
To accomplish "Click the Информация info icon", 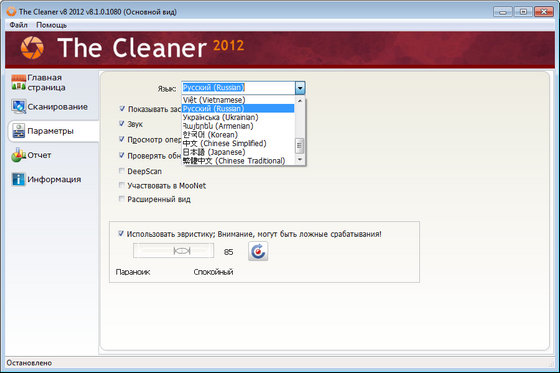I will tap(18, 179).
